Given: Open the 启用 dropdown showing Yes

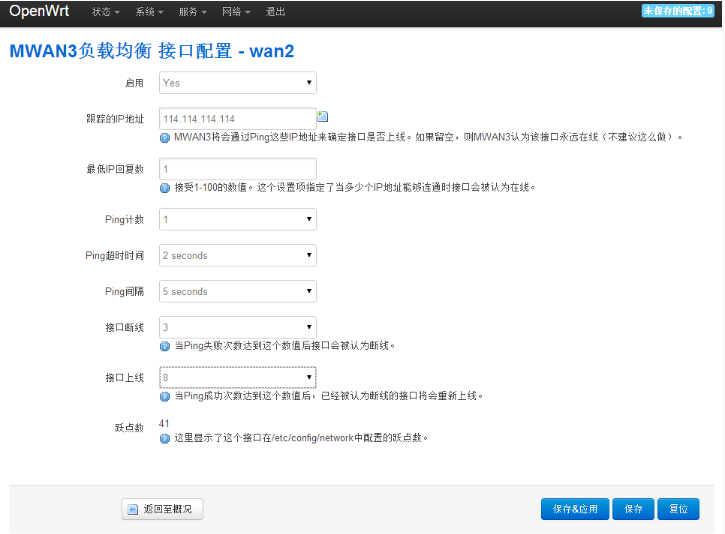Looking at the screenshot, I should click(x=238, y=83).
